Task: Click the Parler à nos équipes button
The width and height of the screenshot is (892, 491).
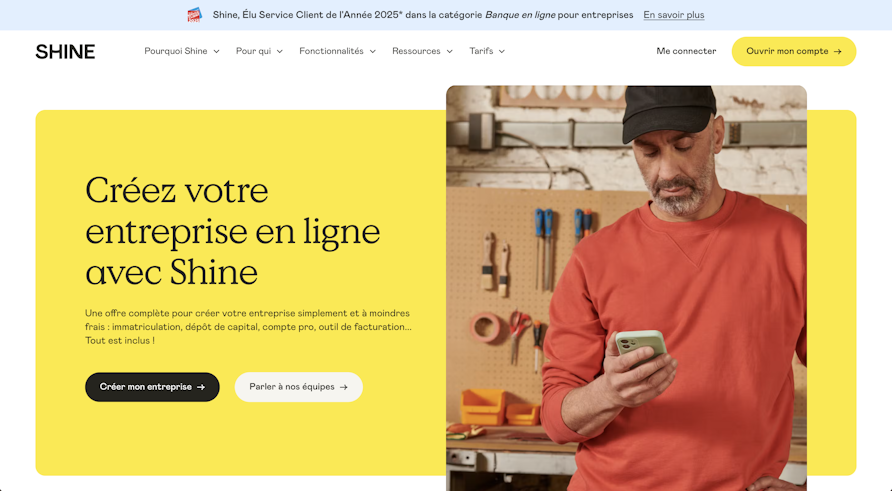Action: click(x=299, y=387)
